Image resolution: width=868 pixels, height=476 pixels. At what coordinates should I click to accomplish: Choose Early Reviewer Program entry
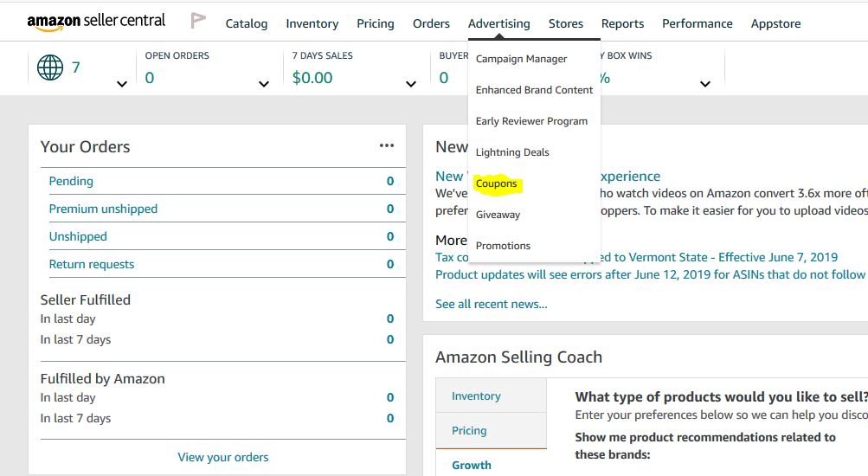coord(531,121)
